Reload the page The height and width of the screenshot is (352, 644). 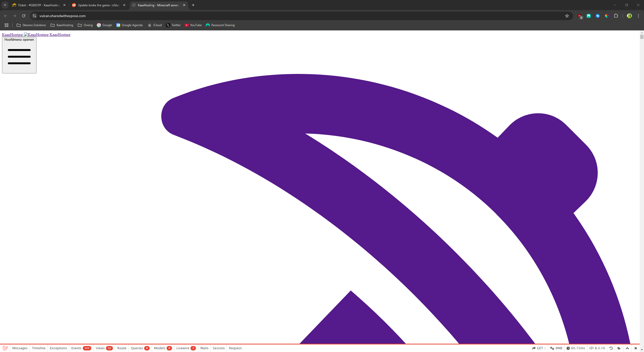click(24, 16)
